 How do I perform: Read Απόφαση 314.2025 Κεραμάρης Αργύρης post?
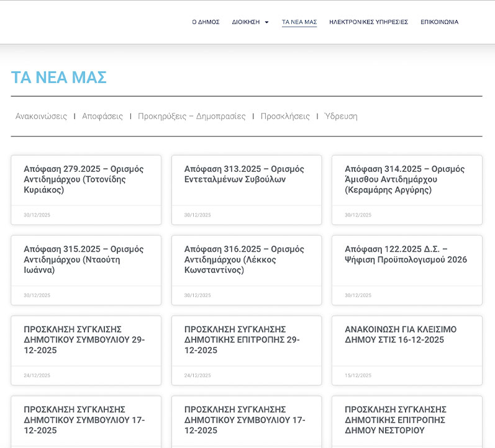[405, 179]
